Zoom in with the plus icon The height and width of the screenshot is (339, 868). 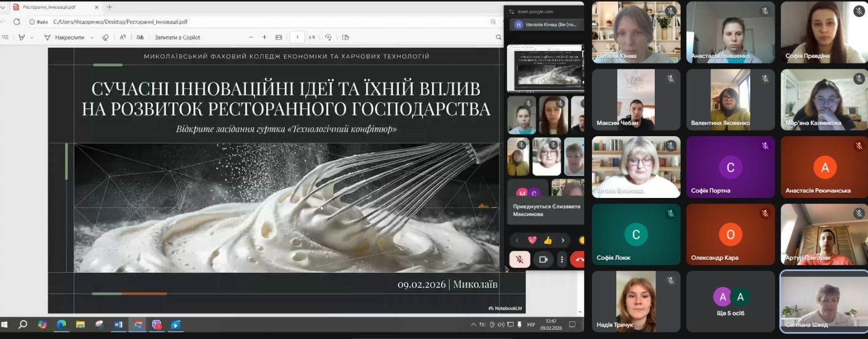pyautogui.click(x=264, y=37)
